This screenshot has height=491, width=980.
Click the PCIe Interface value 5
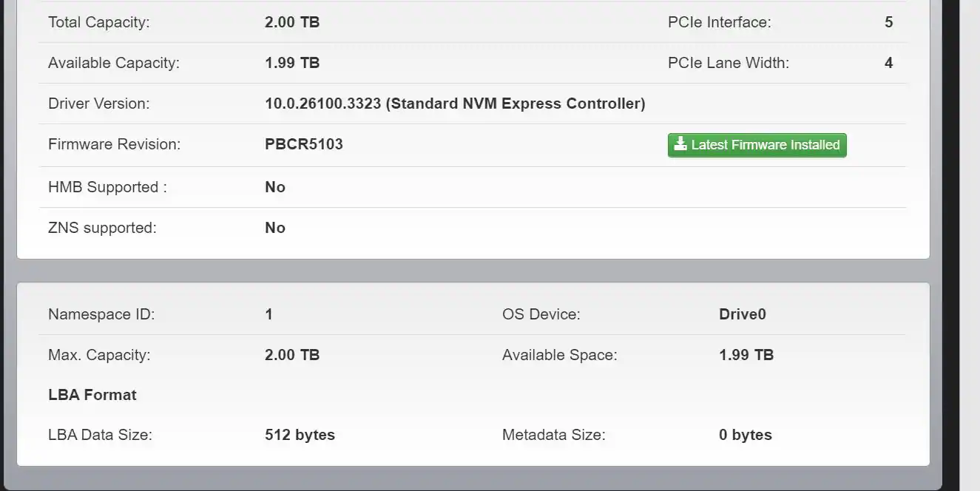[x=888, y=22]
